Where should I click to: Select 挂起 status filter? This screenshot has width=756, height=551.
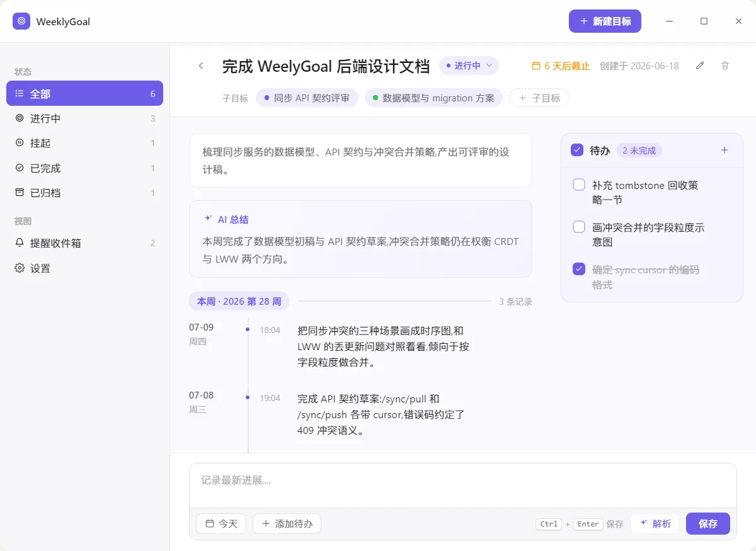pyautogui.click(x=84, y=143)
